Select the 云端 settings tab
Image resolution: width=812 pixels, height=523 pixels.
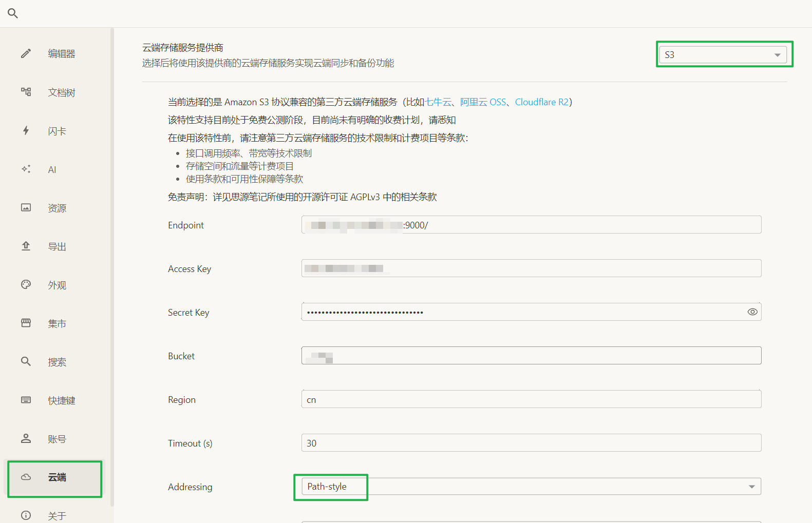click(x=54, y=477)
